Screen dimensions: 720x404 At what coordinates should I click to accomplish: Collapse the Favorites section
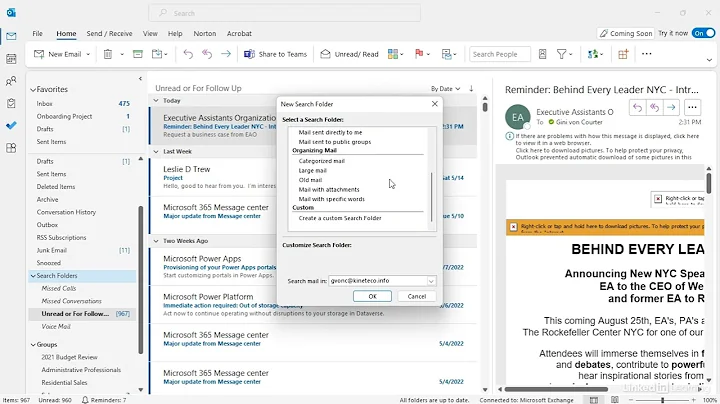point(33,90)
